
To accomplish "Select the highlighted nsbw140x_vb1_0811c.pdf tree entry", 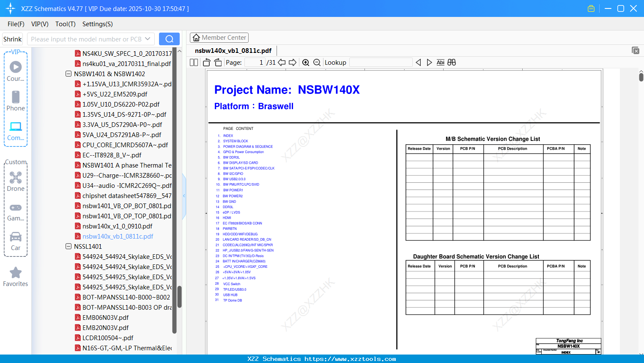I will (118, 236).
